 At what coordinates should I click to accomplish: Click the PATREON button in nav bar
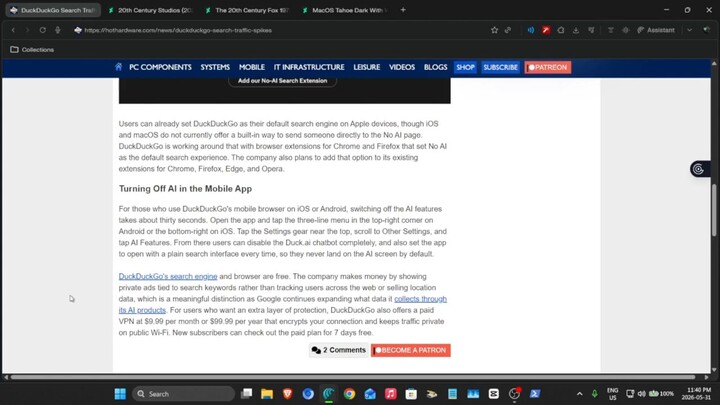tap(548, 67)
